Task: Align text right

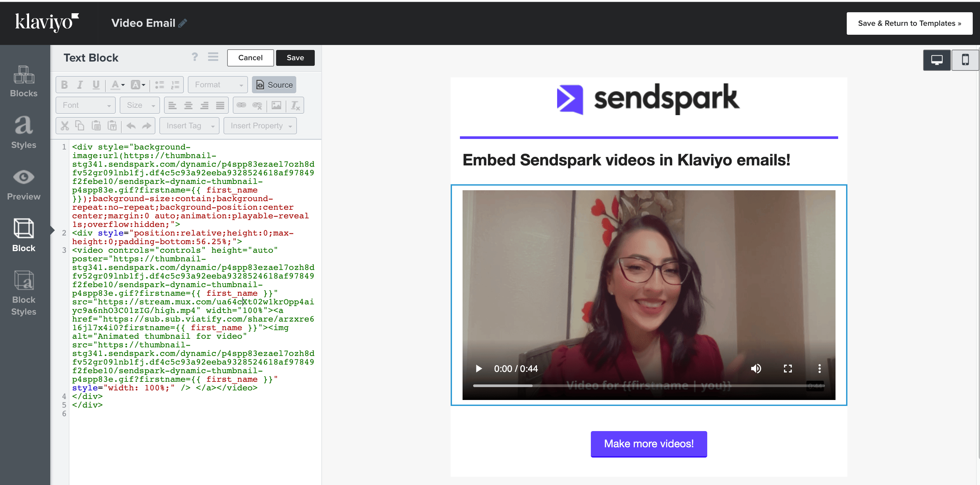Action: (204, 106)
